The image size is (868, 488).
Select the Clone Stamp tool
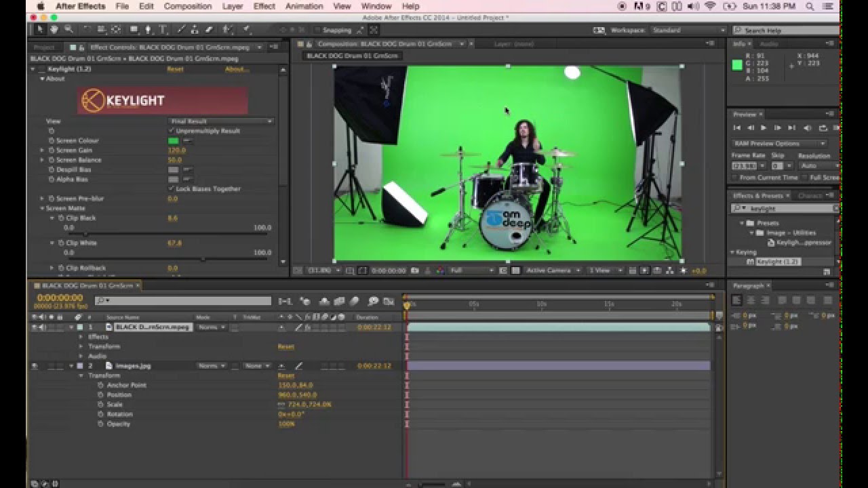(195, 30)
